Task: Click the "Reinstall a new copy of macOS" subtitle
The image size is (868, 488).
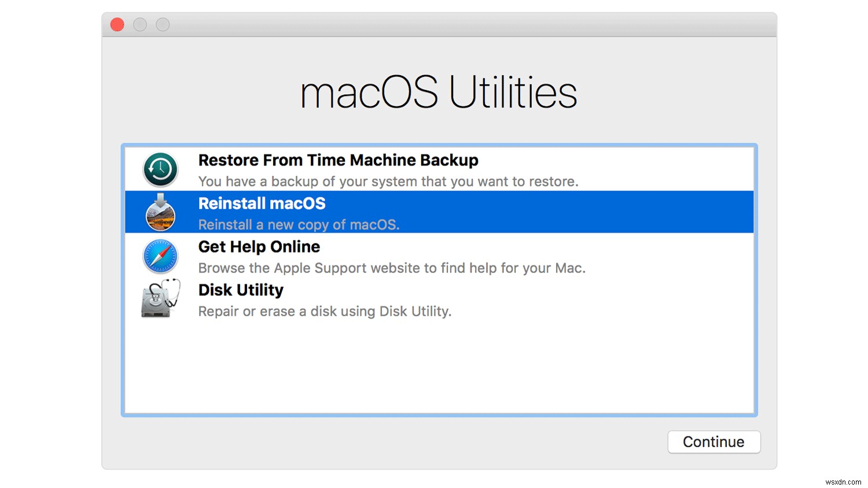Action: (299, 225)
